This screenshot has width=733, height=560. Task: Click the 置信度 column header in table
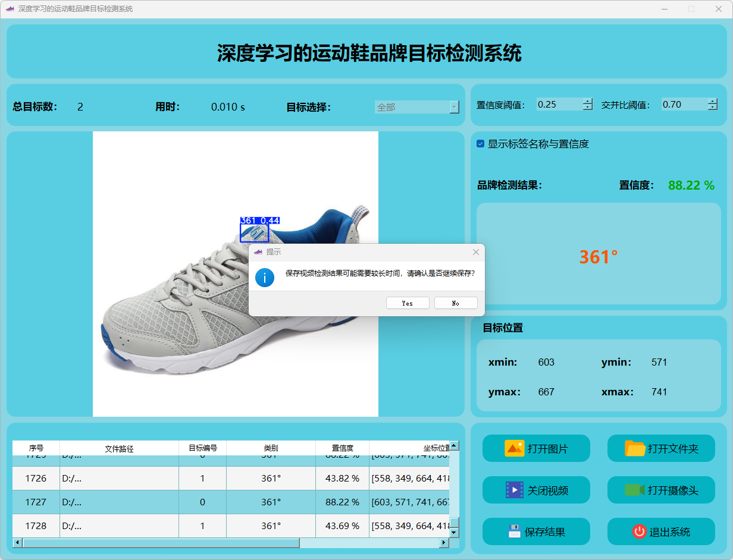[342, 448]
